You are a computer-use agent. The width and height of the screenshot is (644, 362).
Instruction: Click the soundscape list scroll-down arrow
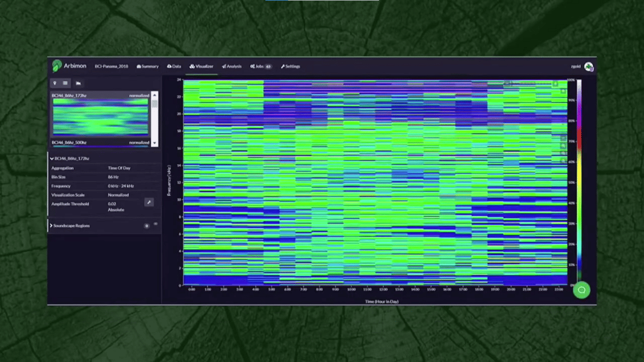coord(155,143)
